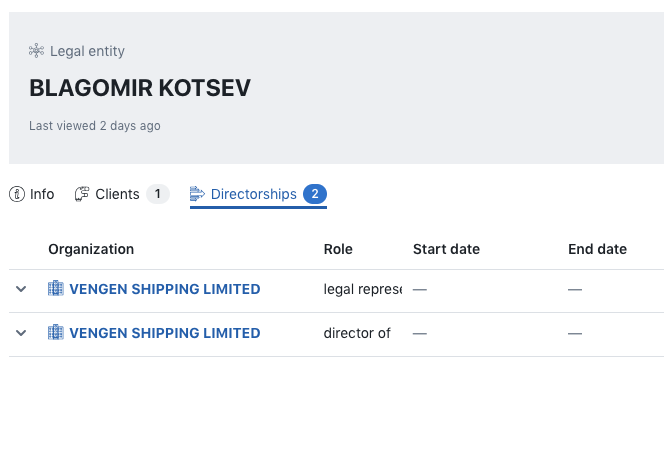Click building icon in the legal representative row
This screenshot has width=664, height=449.
coord(56,289)
